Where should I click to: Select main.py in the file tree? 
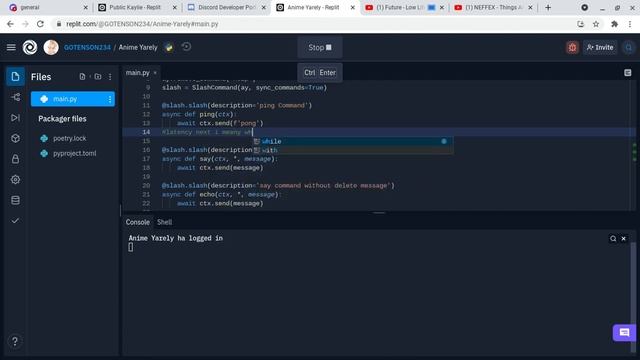click(x=73, y=99)
